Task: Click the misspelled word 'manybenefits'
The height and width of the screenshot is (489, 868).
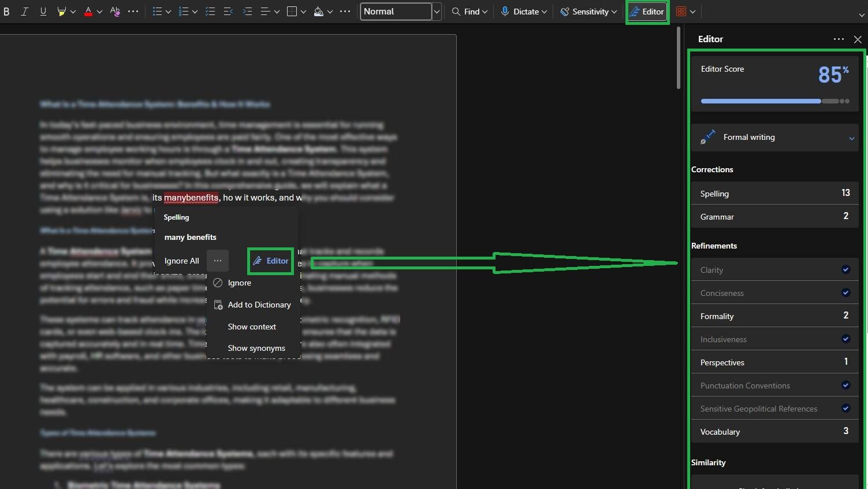Action: coord(191,198)
